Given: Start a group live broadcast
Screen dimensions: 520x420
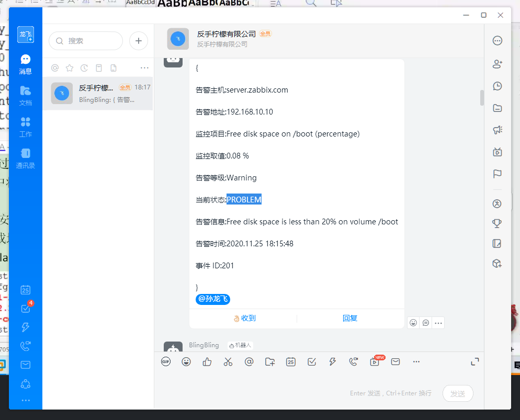Looking at the screenshot, I should pyautogui.click(x=498, y=152).
